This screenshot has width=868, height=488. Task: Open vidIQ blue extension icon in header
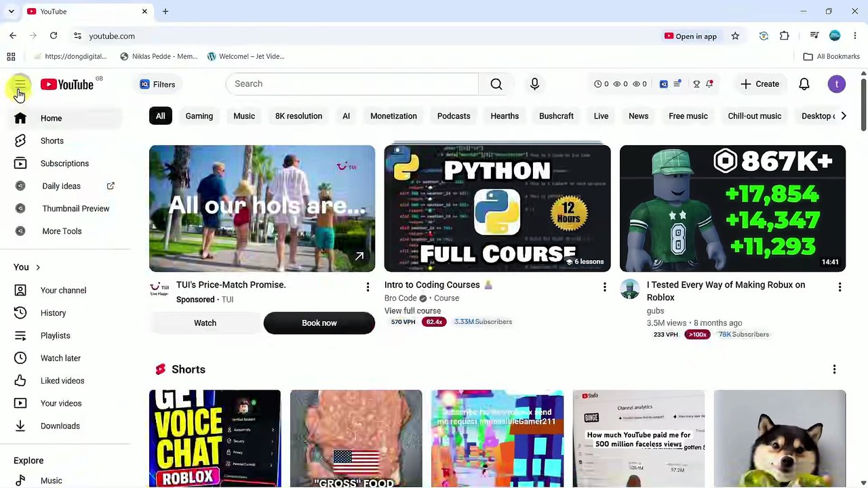coord(664,84)
